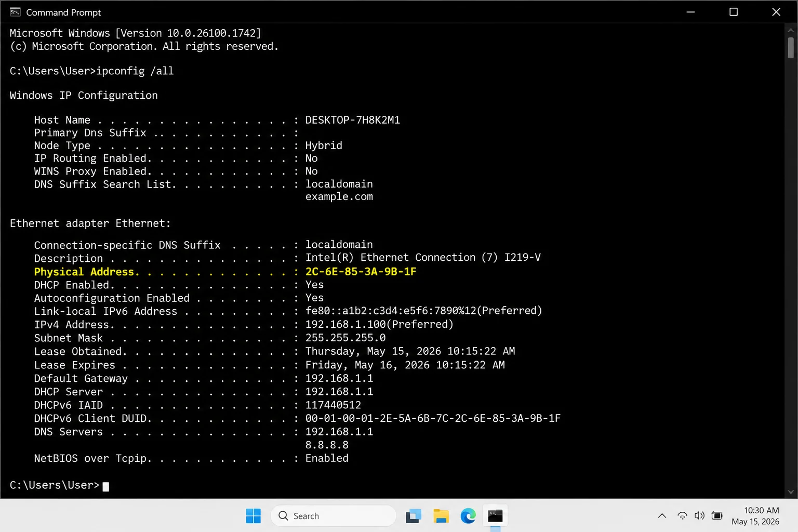798x532 pixels.
Task: Click the Node Type value Hybrid
Action: pos(324,145)
